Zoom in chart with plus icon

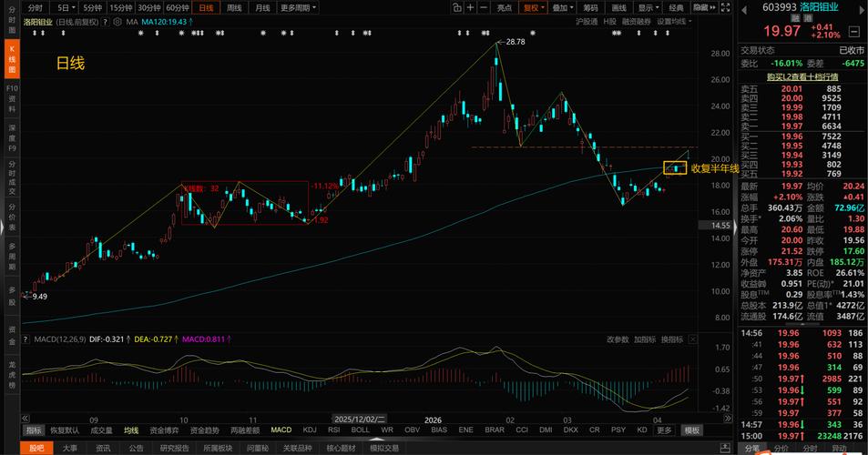pyautogui.click(x=470, y=8)
